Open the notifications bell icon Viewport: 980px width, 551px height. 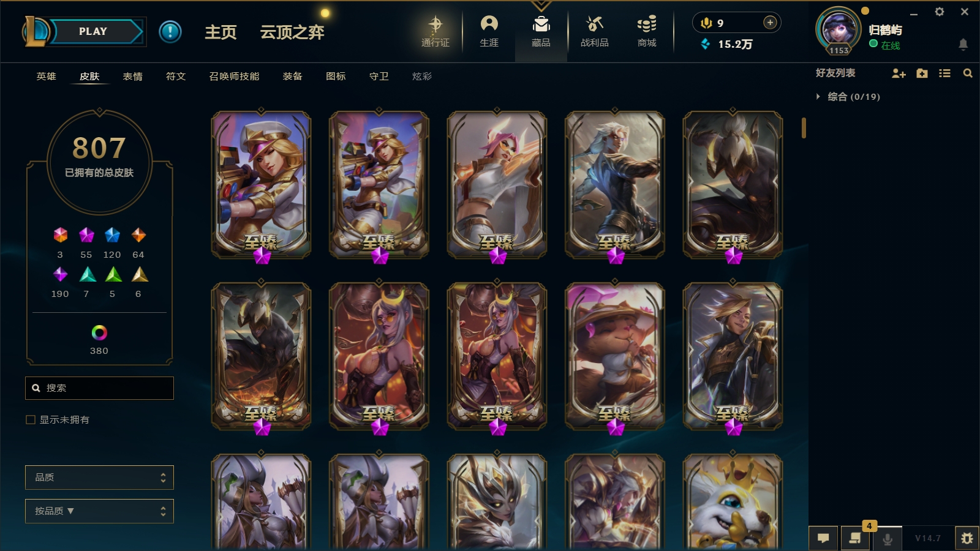tap(963, 44)
